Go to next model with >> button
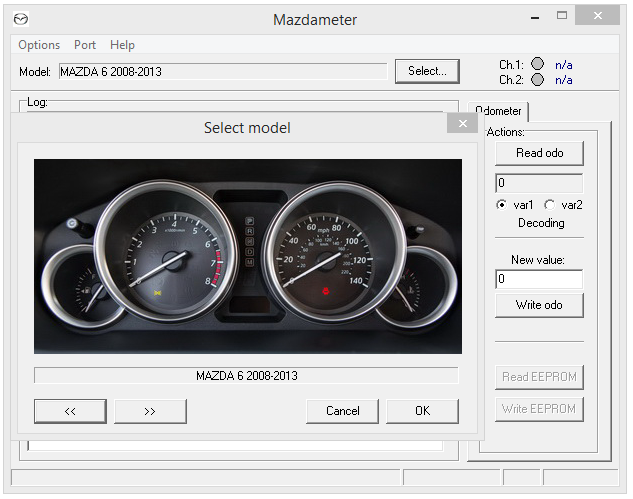Viewport: 633px width, 499px height. [150, 411]
